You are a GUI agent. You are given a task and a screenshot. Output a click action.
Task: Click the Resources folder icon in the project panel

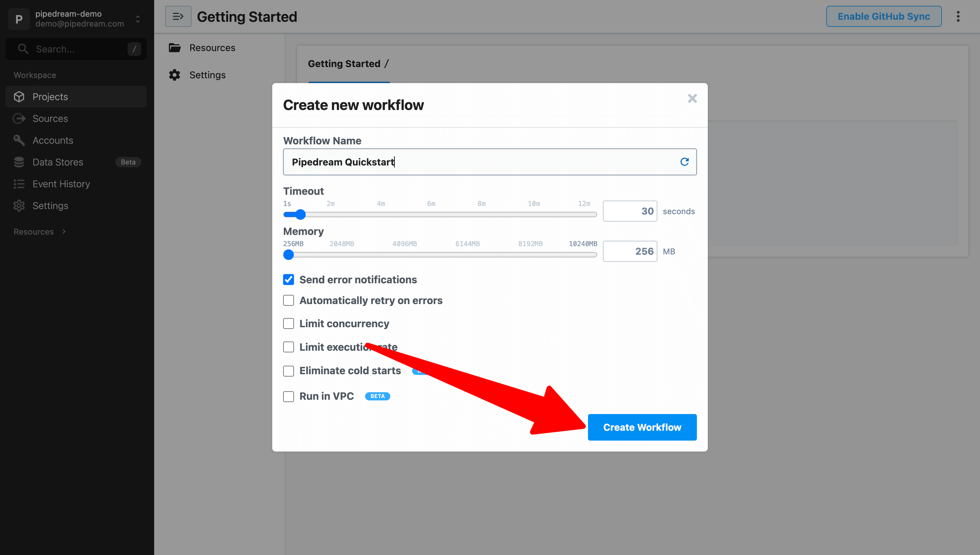click(x=175, y=47)
